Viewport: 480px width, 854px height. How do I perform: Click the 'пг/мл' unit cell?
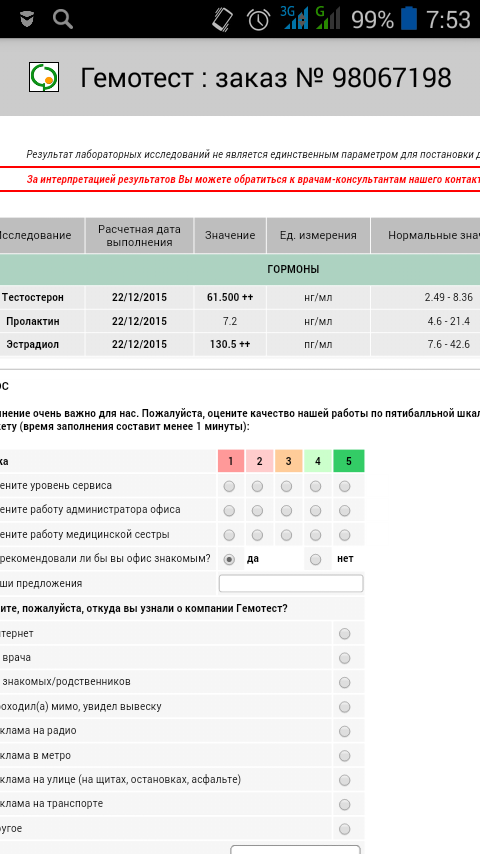[318, 345]
